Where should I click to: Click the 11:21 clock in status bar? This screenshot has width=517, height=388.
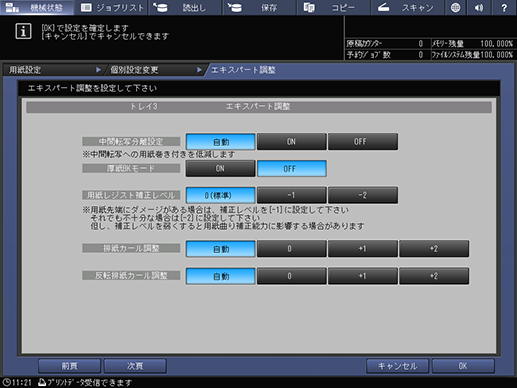(17, 382)
